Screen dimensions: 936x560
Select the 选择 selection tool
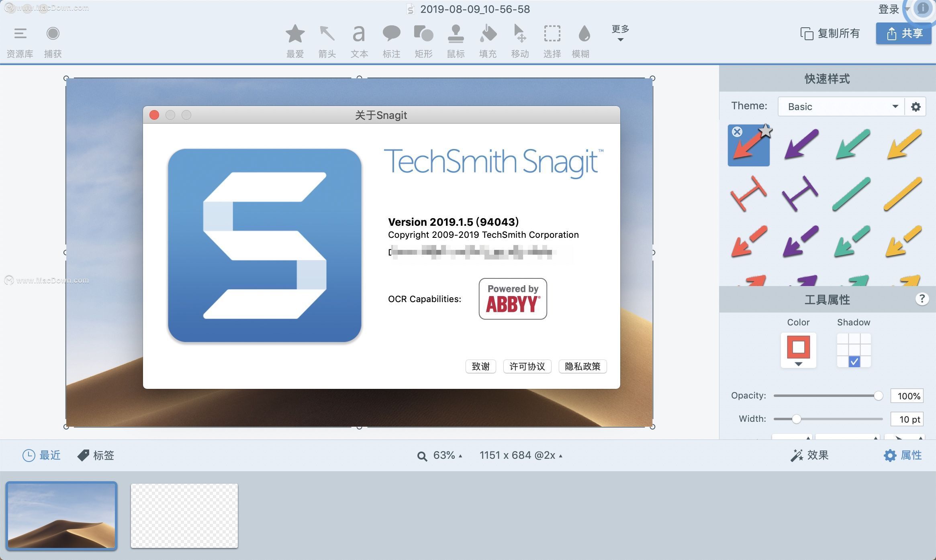pyautogui.click(x=552, y=42)
